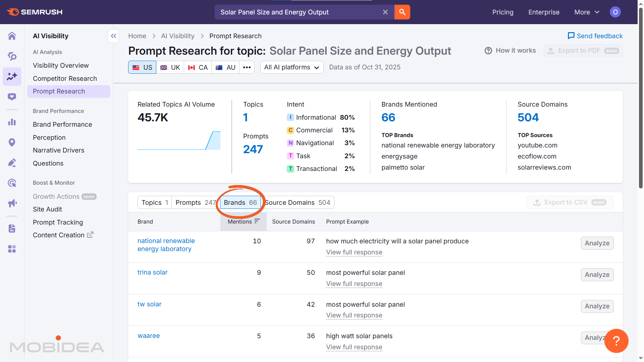Open additional countries via the ellipsis button
This screenshot has width=644, height=362.
(247, 67)
